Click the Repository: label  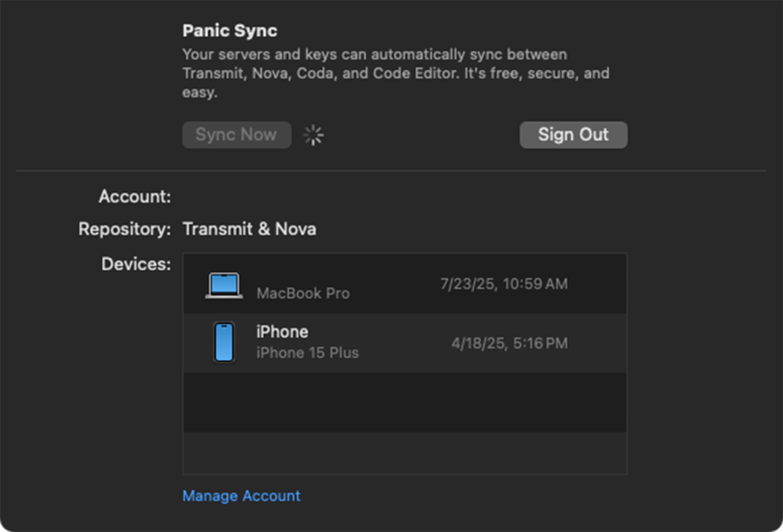point(125,229)
